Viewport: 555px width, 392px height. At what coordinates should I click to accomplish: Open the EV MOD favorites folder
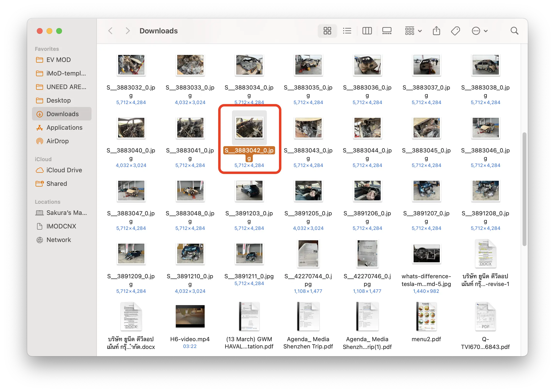(x=58, y=60)
